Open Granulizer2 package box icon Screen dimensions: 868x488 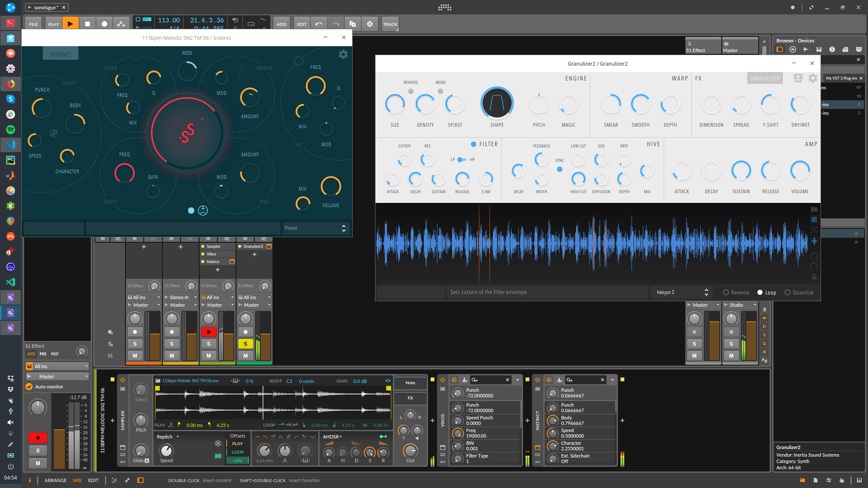(798, 78)
